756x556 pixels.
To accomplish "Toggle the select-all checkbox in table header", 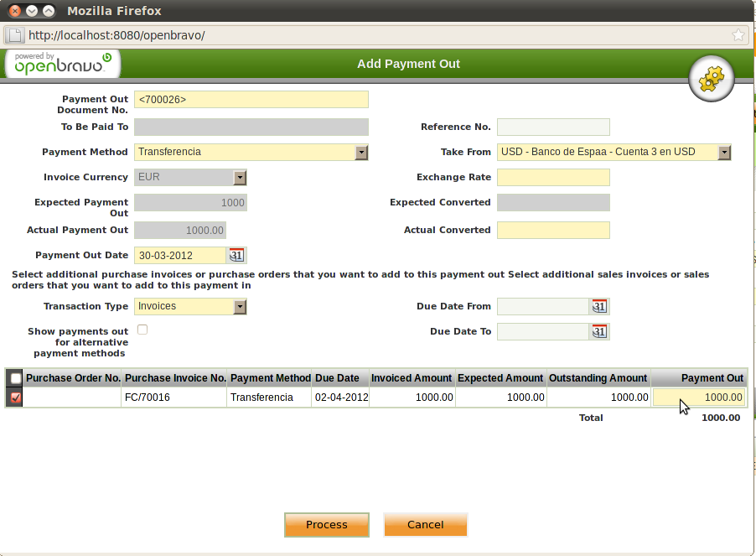I will coord(16,378).
